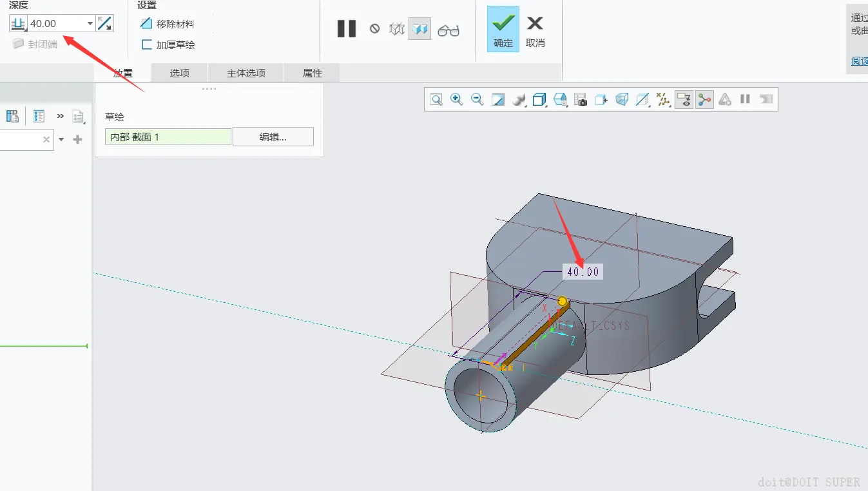Toggle the attached preview mode button

click(x=420, y=29)
